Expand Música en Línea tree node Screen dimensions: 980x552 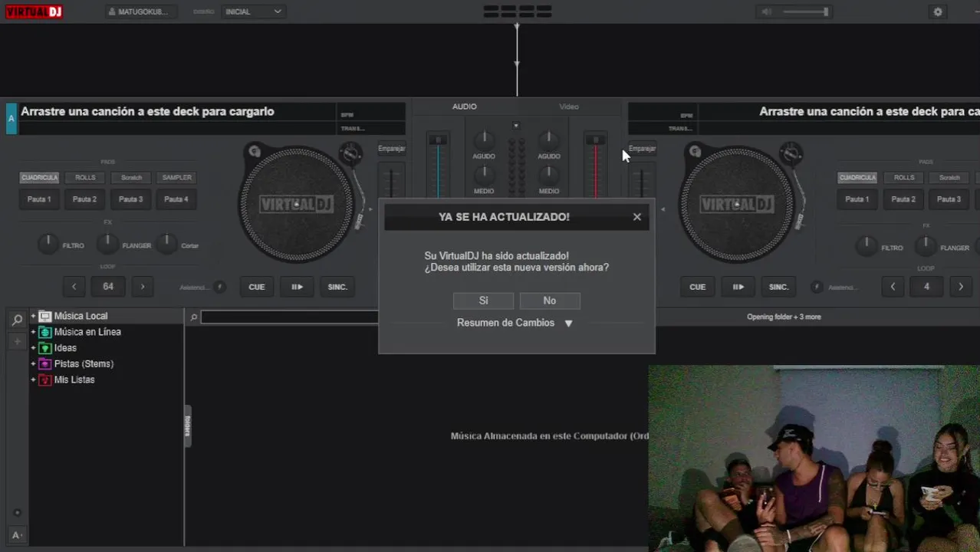33,332
